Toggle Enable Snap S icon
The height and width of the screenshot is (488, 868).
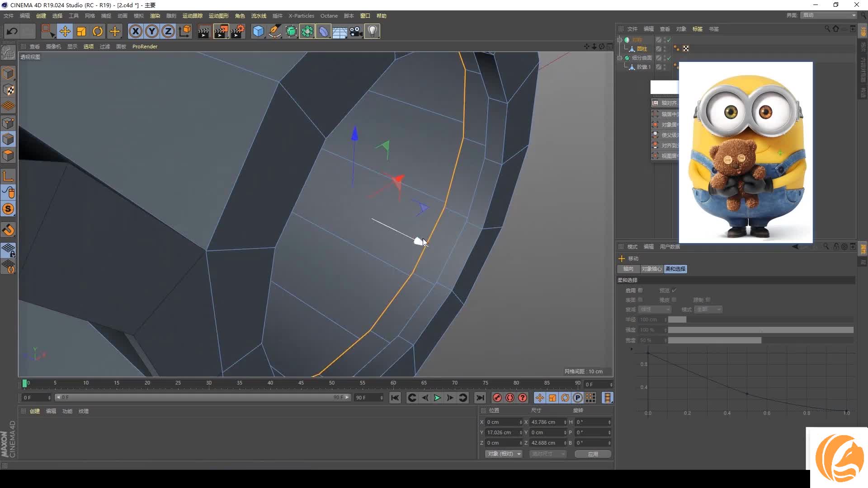8,209
